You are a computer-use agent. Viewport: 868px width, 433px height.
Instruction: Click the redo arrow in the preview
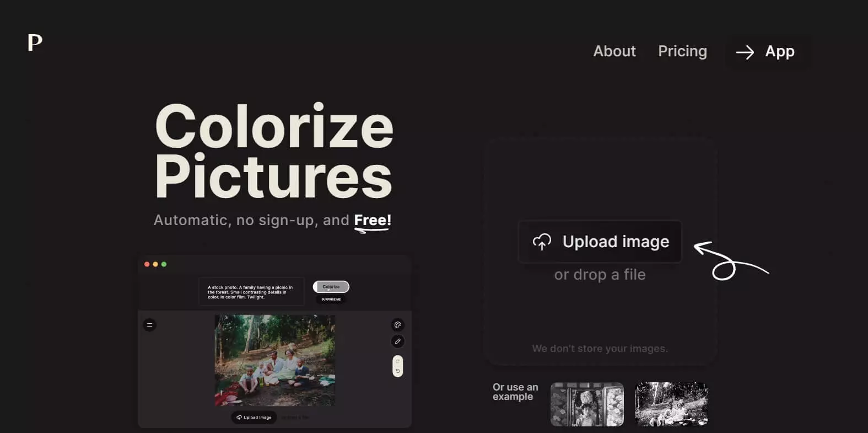click(397, 361)
